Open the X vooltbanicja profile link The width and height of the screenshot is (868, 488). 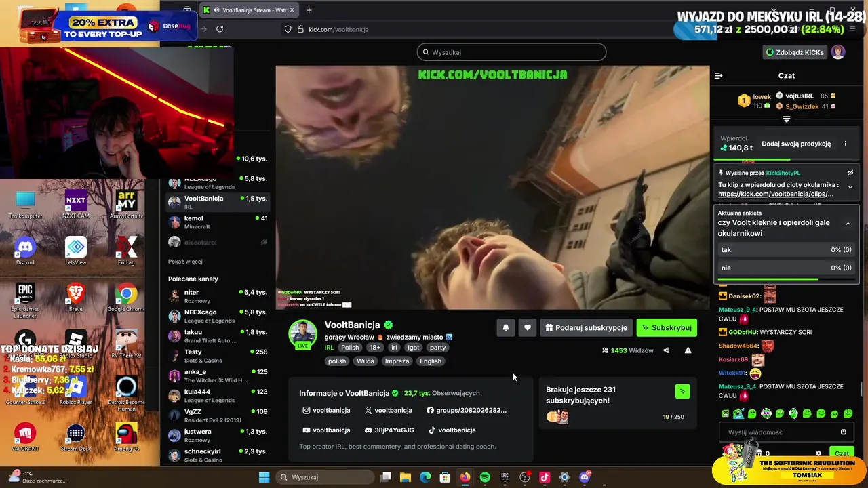pos(388,410)
